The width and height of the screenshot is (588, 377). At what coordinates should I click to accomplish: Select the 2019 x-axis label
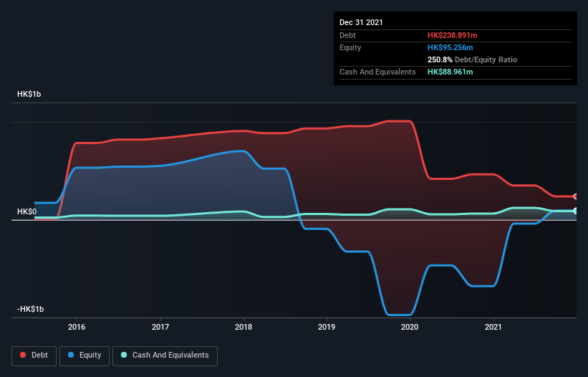click(327, 327)
